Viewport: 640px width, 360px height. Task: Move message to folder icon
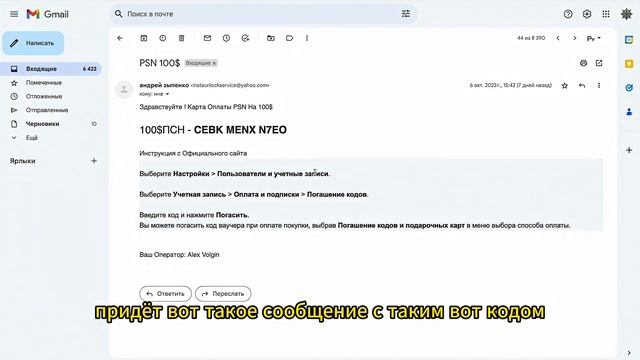tap(271, 38)
